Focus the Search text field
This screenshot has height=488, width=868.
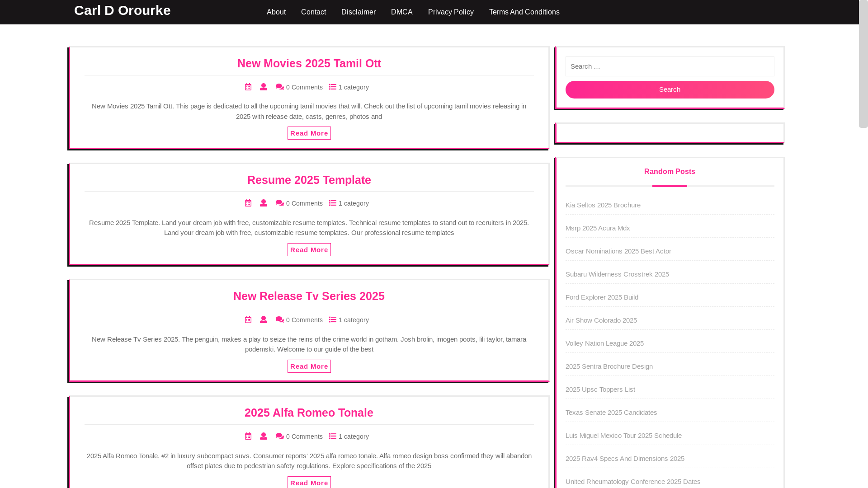coord(670,66)
